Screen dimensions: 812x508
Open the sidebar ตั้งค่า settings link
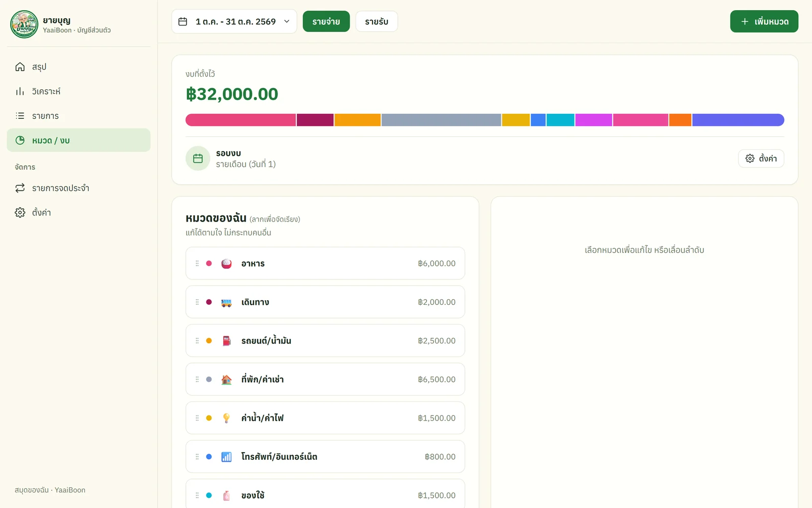(x=79, y=212)
